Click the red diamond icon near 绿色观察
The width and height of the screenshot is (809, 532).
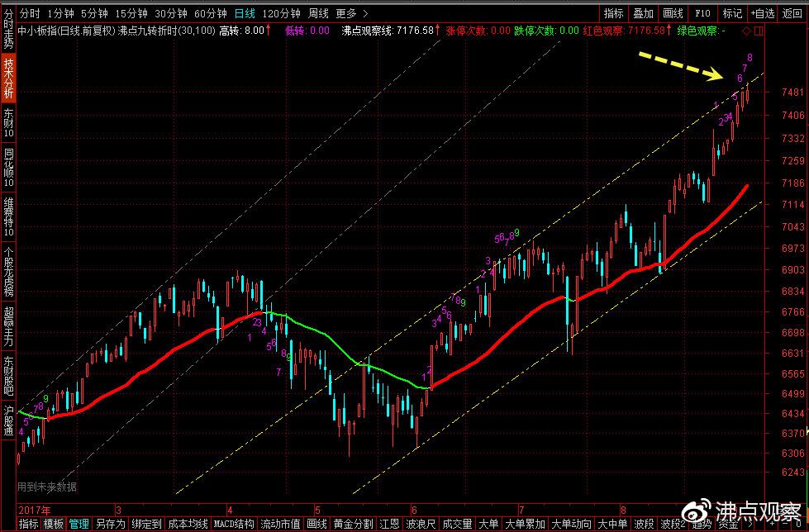coord(746,31)
